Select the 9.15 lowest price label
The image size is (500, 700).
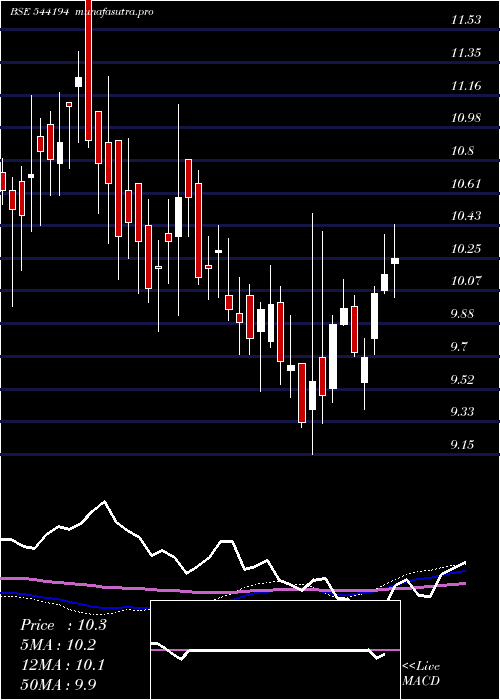click(x=462, y=445)
